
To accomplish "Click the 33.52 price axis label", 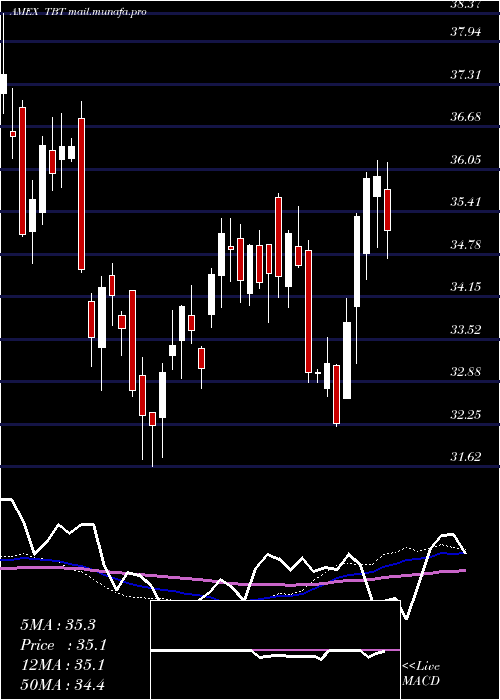I will [x=466, y=329].
